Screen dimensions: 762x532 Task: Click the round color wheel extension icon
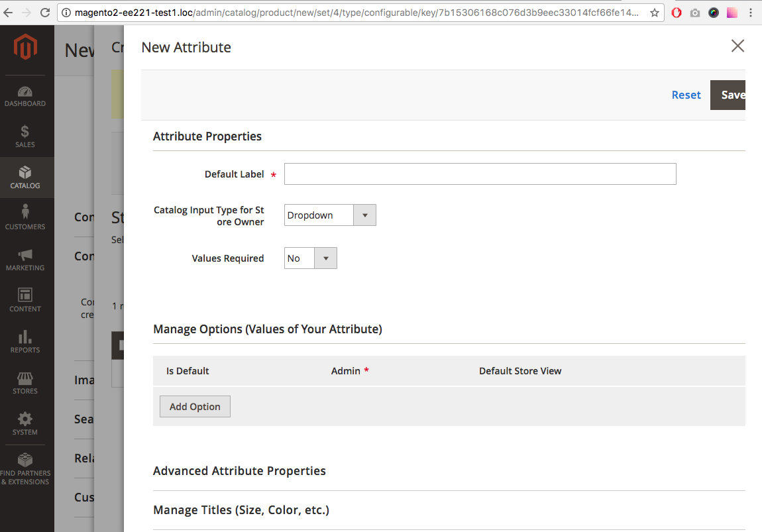point(714,13)
